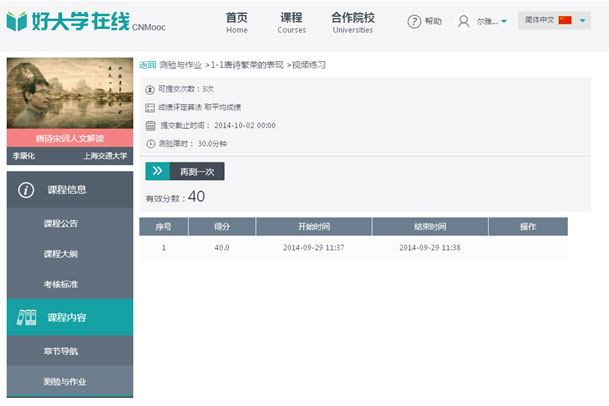Open 章节导航 in the sidebar
609x406 pixels.
[x=61, y=350]
